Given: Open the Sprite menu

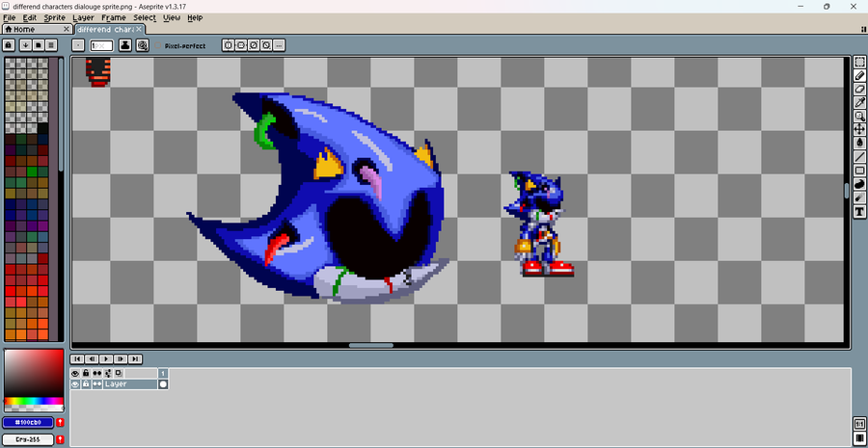Looking at the screenshot, I should click(55, 17).
